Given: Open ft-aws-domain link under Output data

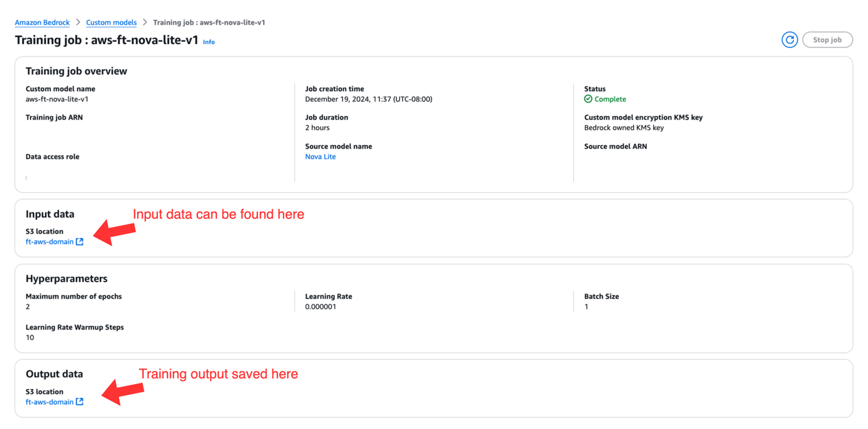Looking at the screenshot, I should coord(49,402).
